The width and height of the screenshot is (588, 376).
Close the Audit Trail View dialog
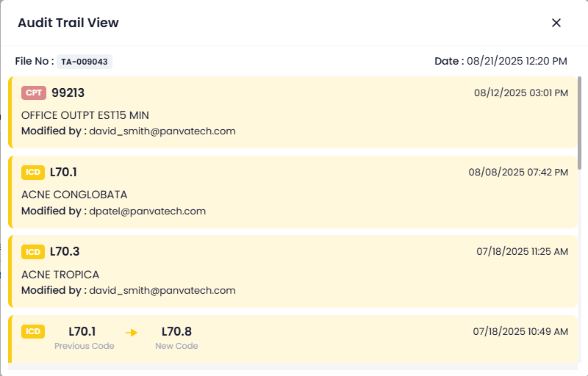tap(556, 23)
